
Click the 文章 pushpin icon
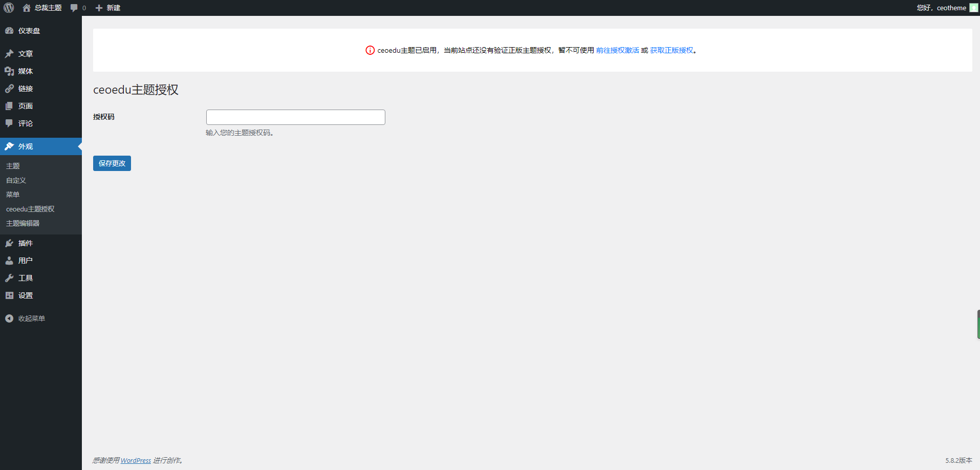tap(9, 54)
